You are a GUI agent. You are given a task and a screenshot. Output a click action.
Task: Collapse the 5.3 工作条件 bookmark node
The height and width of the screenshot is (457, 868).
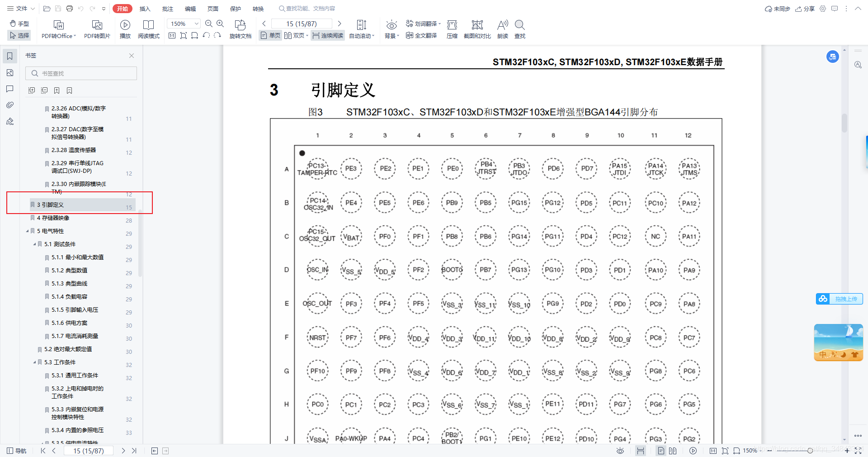(x=34, y=362)
